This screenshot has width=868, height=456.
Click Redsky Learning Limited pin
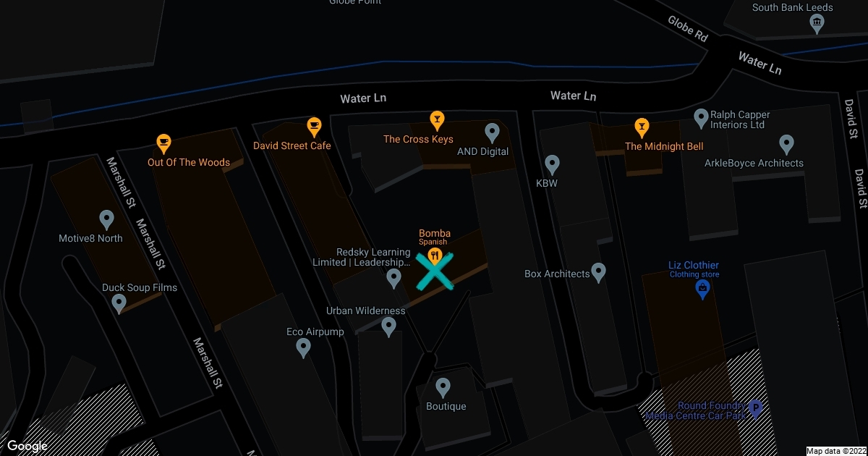[x=394, y=278]
